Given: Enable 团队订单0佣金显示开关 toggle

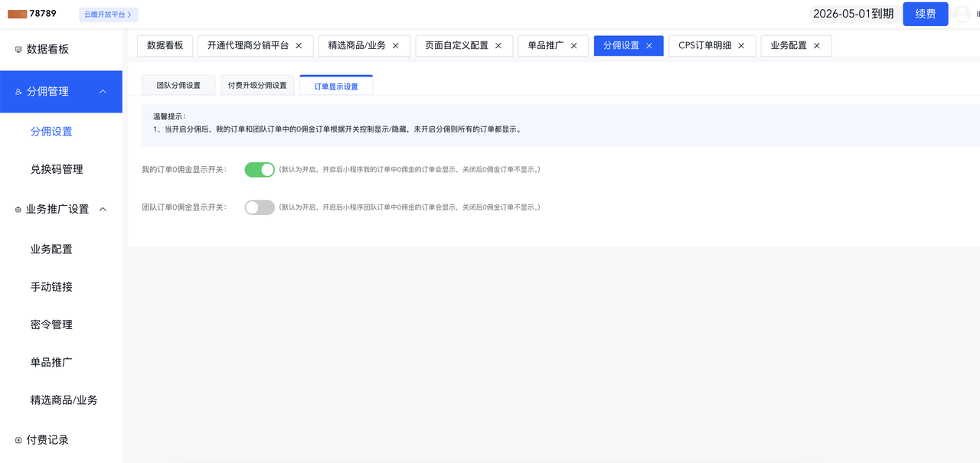Looking at the screenshot, I should (x=260, y=207).
